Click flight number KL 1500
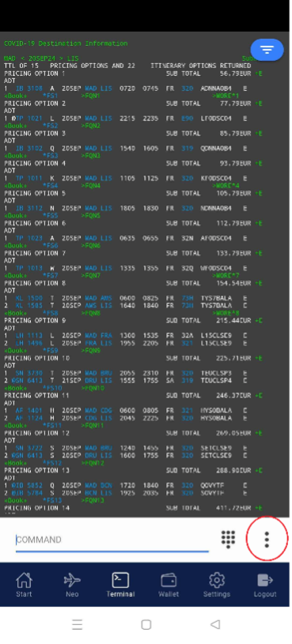Image resolution: width=292 pixels, height=644 pixels. [28, 298]
